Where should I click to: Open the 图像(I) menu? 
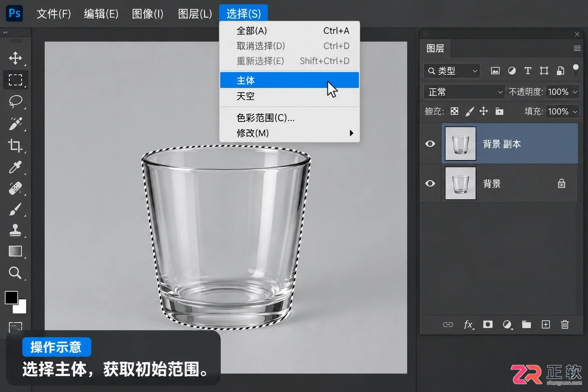click(x=147, y=14)
